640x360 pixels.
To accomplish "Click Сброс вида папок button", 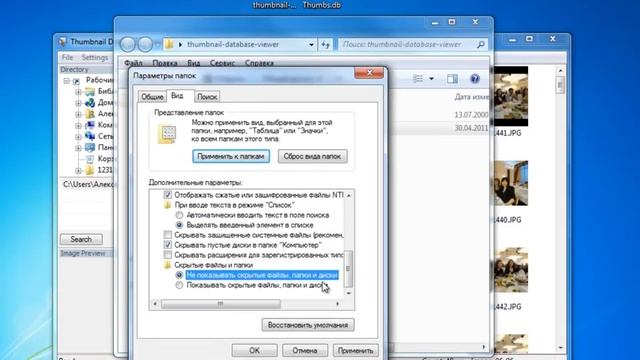I will pos(313,156).
